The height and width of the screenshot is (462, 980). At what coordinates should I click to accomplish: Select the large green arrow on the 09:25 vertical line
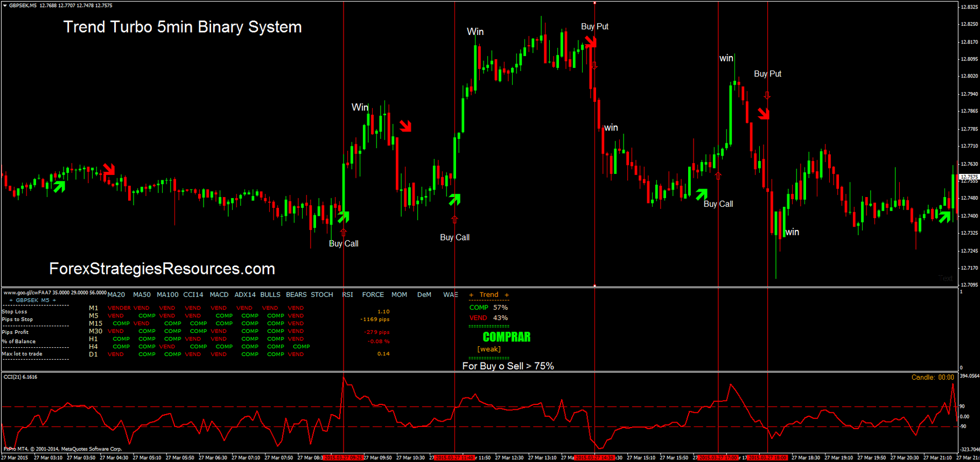pos(344,217)
